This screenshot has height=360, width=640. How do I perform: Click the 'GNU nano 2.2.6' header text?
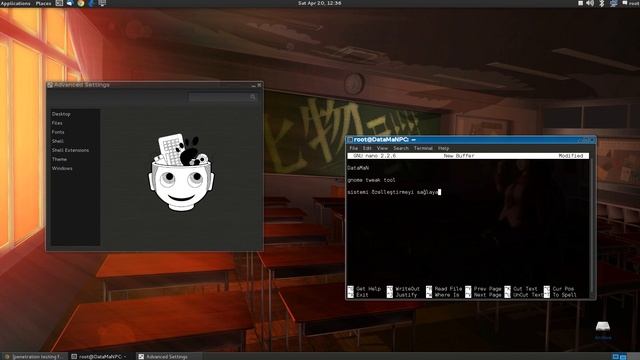tap(374, 156)
